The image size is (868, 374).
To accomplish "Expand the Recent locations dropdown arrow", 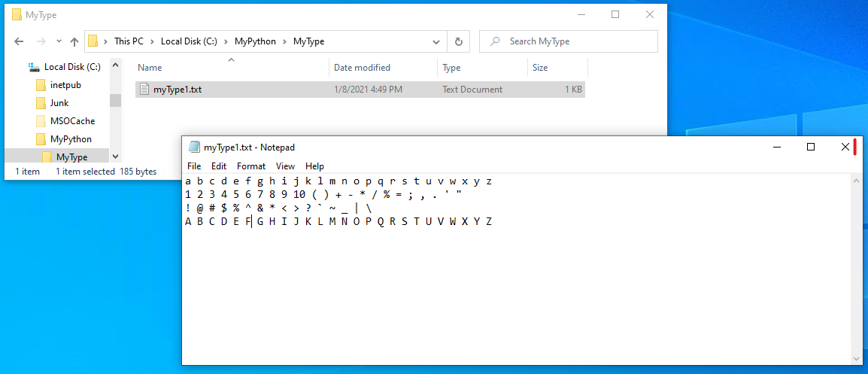I will click(x=57, y=41).
